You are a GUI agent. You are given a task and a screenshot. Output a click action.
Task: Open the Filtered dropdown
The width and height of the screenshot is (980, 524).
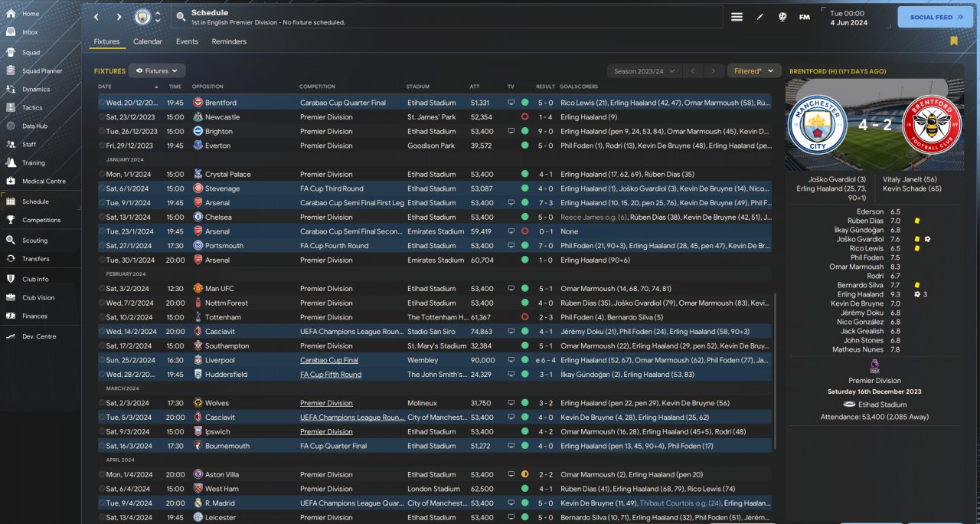click(x=753, y=71)
